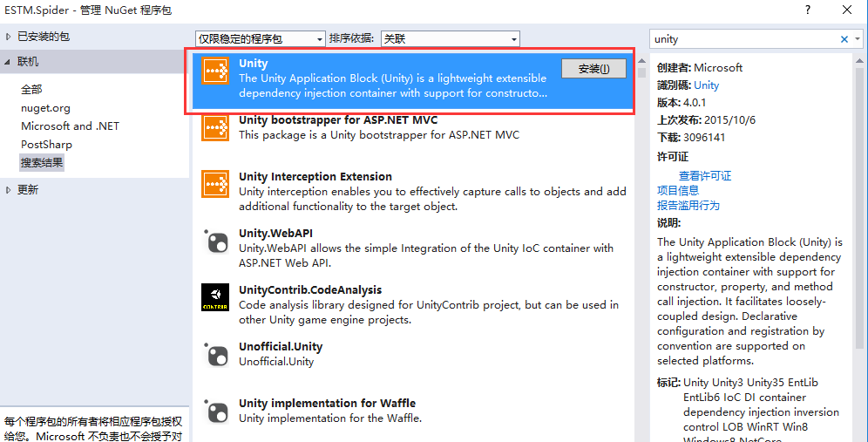Image resolution: width=868 pixels, height=442 pixels.
Task: Select the Unity bootstrapper for ASP.NET MVC title
Action: (x=338, y=120)
